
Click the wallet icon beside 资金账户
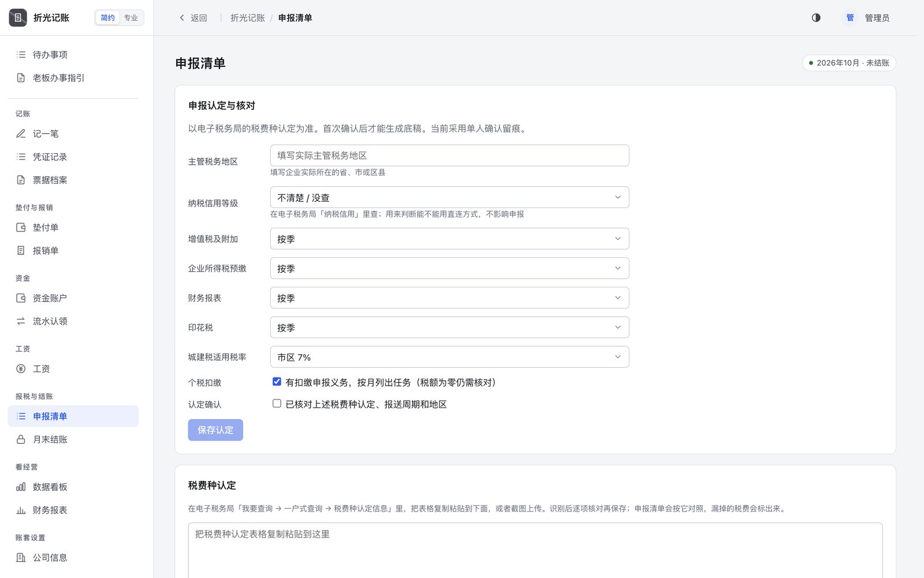[x=21, y=298]
